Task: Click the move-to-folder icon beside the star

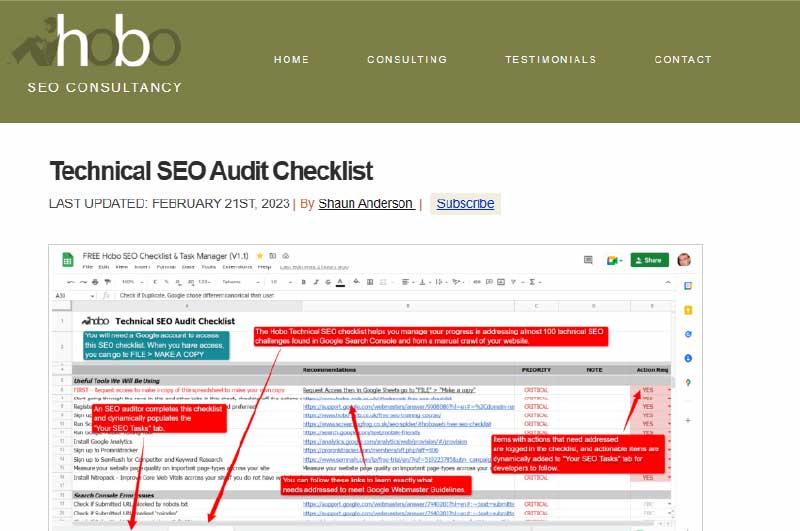Action: pyautogui.click(x=272, y=256)
